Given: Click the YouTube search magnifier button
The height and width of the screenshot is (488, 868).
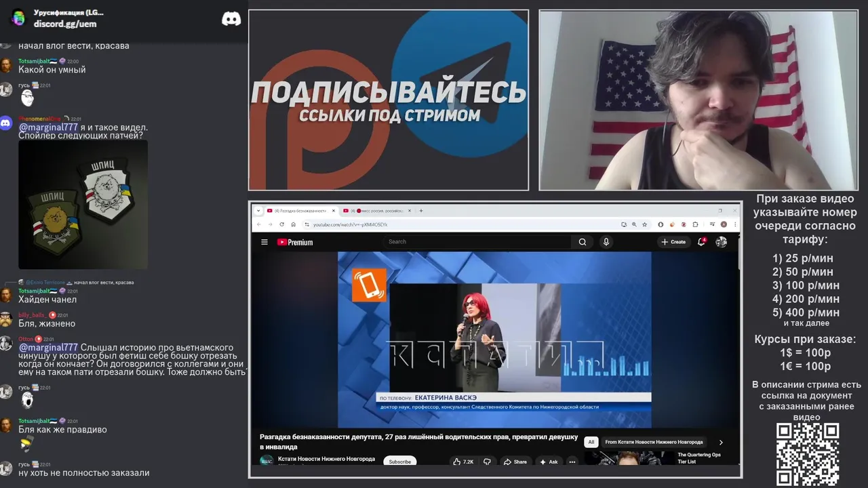Looking at the screenshot, I should (583, 242).
